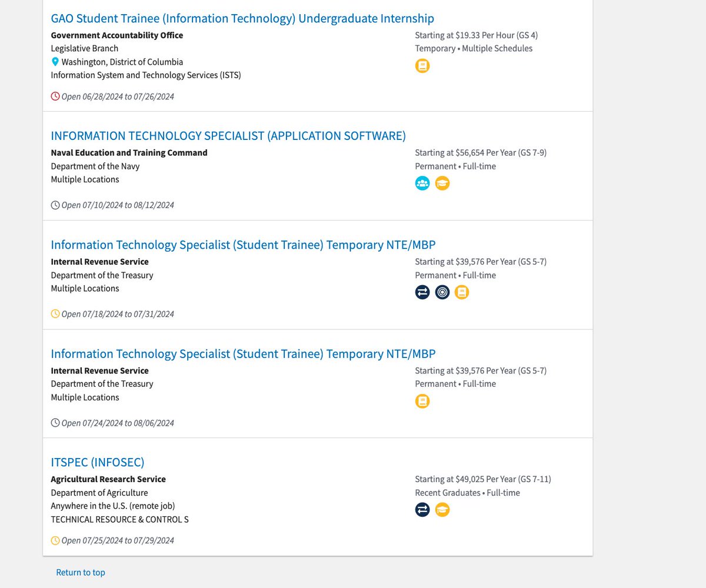Click Open 07/10/2024 to 08/12/2024 date range
The image size is (706, 588).
click(x=118, y=205)
